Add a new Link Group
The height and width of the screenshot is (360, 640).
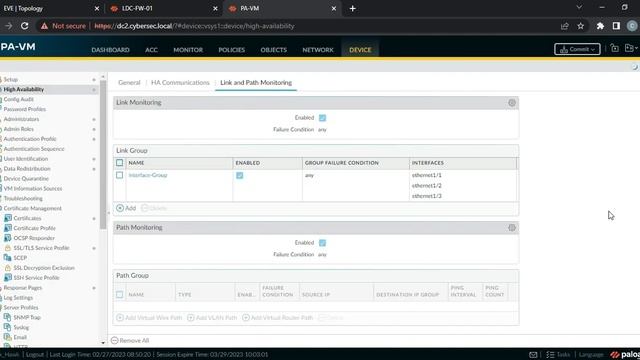click(126, 208)
